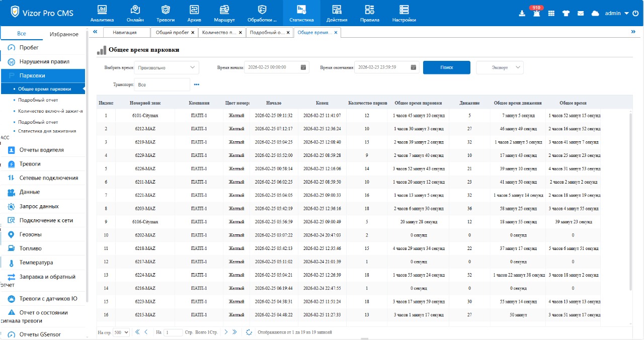This screenshot has height=340, width=644.
Task: Open the Экспорт dropdown
Action: 500,67
